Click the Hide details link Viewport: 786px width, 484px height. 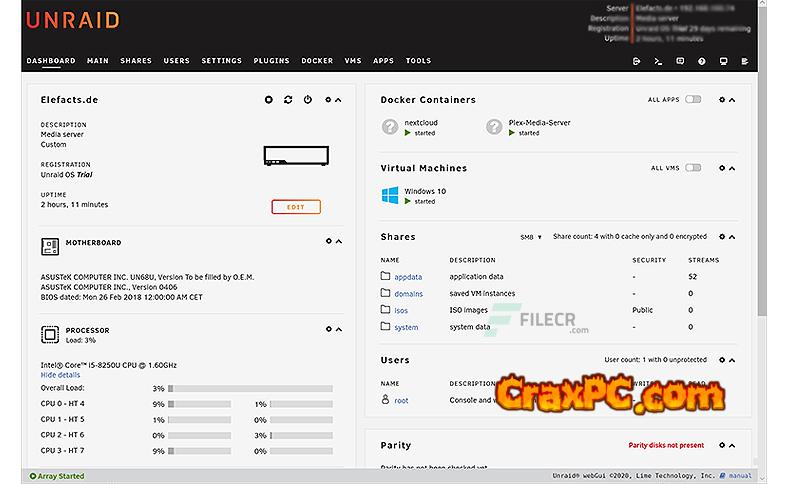point(60,375)
